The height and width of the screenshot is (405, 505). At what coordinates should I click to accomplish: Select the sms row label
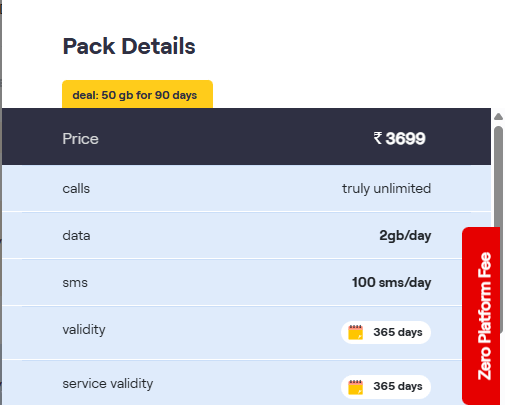pos(75,283)
